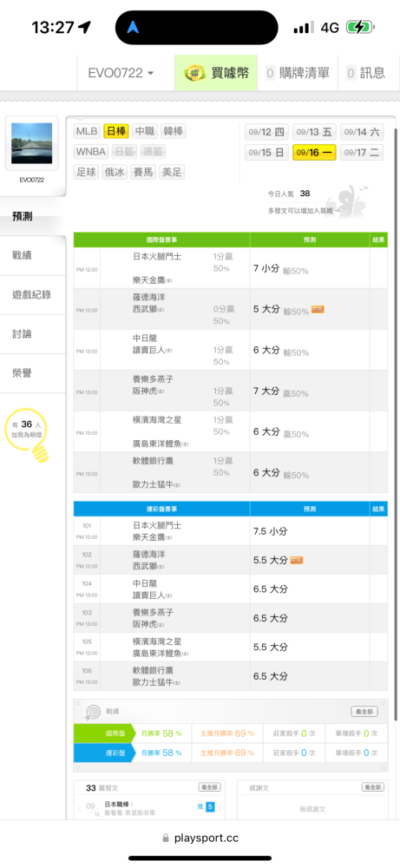Tap the cellular signal bars icon
The width and height of the screenshot is (400, 868).
(x=304, y=27)
